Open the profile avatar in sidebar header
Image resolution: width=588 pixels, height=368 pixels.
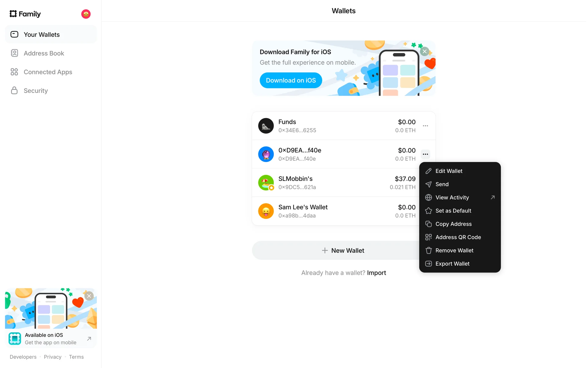(86, 14)
